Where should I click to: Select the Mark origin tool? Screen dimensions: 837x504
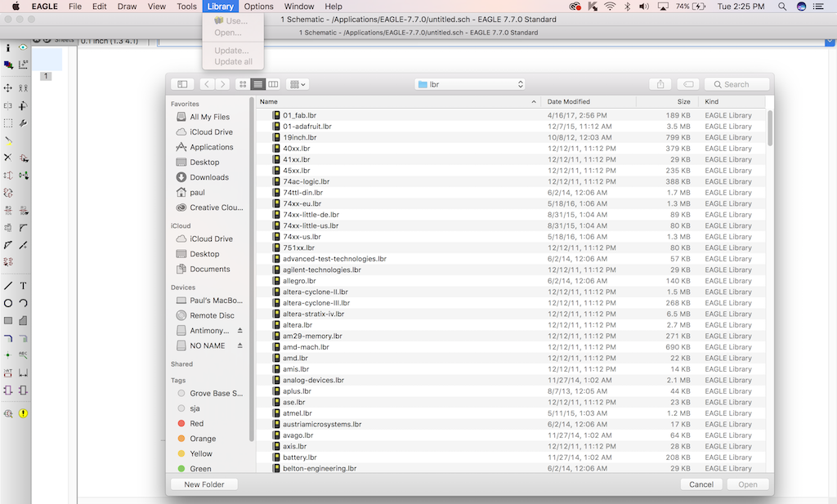[23, 65]
